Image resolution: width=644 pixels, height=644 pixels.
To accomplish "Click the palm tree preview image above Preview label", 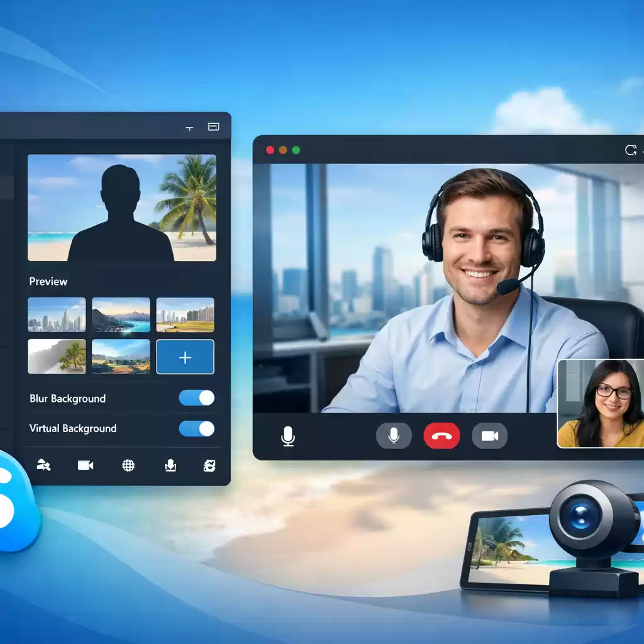I will (121, 208).
